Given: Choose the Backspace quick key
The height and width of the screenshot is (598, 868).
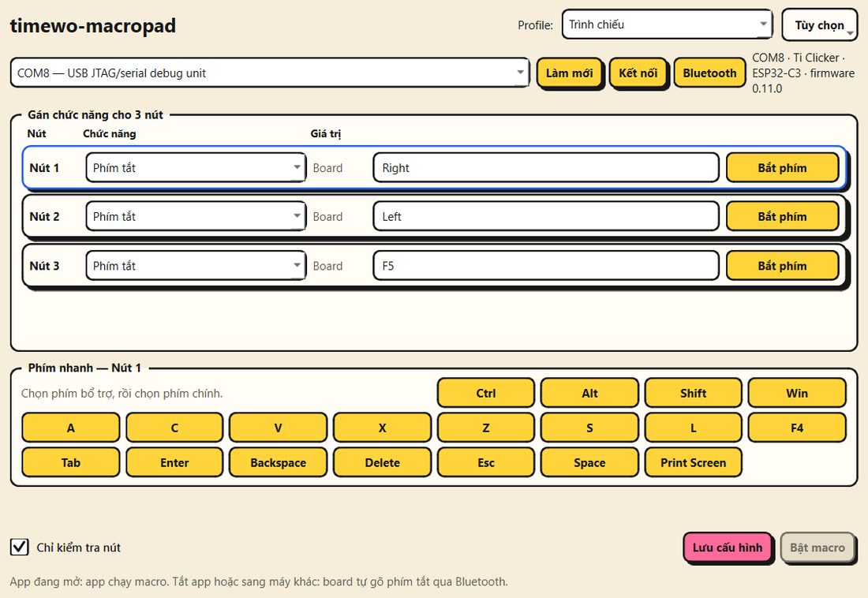Looking at the screenshot, I should coord(279,462).
